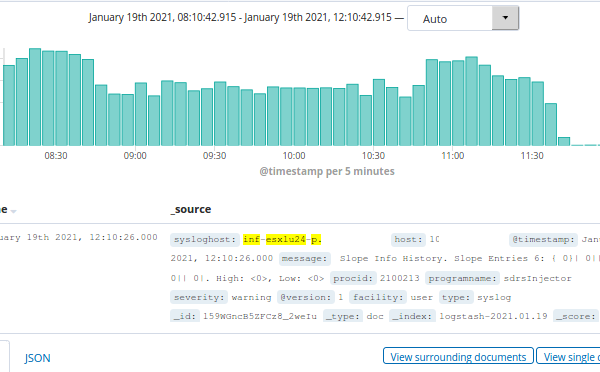Sort by the Time column arrow
Image resolution: width=600 pixels, height=372 pixels.
(13, 211)
